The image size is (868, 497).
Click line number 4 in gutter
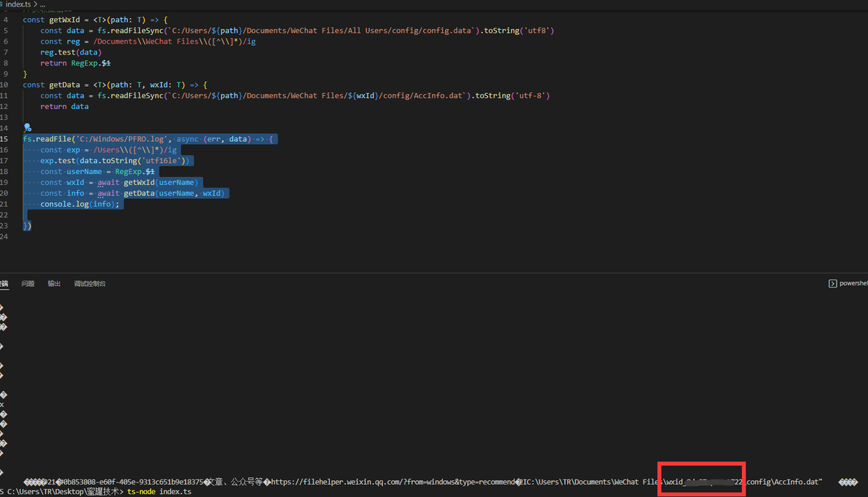pos(6,20)
